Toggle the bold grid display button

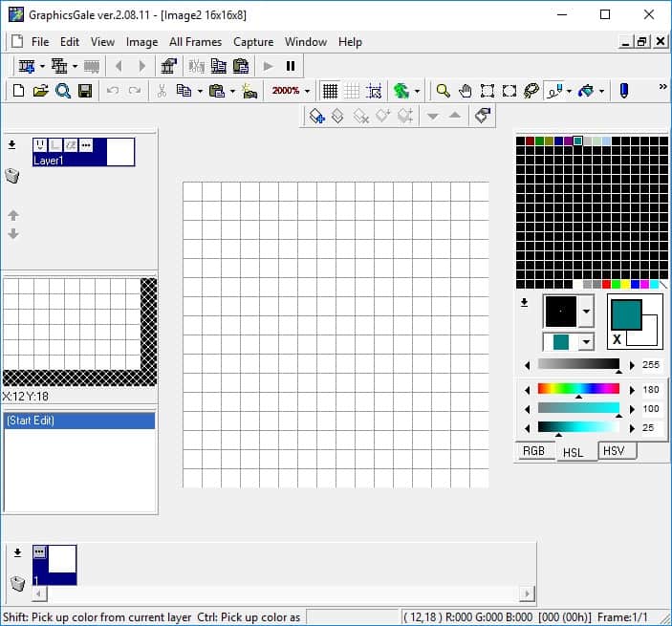330,91
